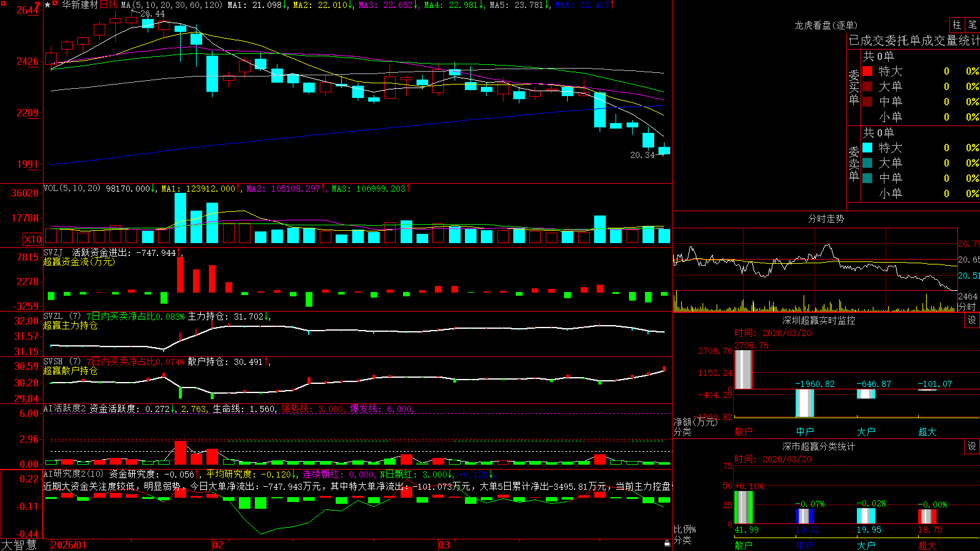Image resolution: width=980 pixels, height=551 pixels.
Task: Click the 2708.76 散户 bar in 实时监控
Action: 744,369
